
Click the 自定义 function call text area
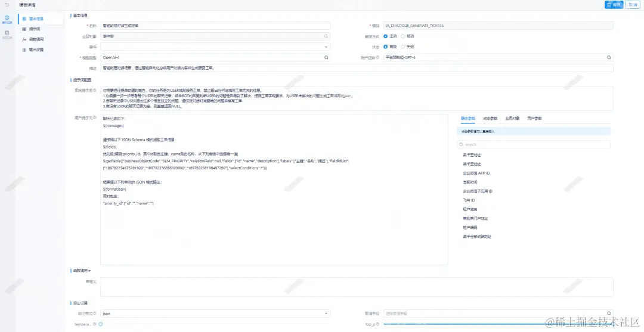tap(357, 287)
